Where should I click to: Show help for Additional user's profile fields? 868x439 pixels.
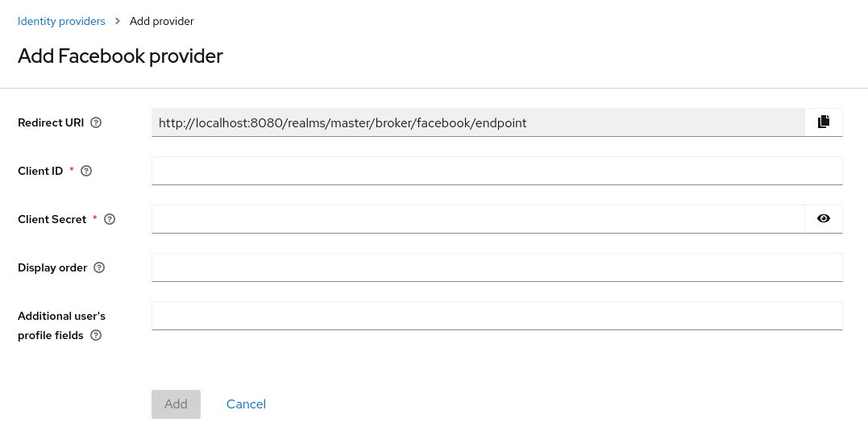coord(96,335)
